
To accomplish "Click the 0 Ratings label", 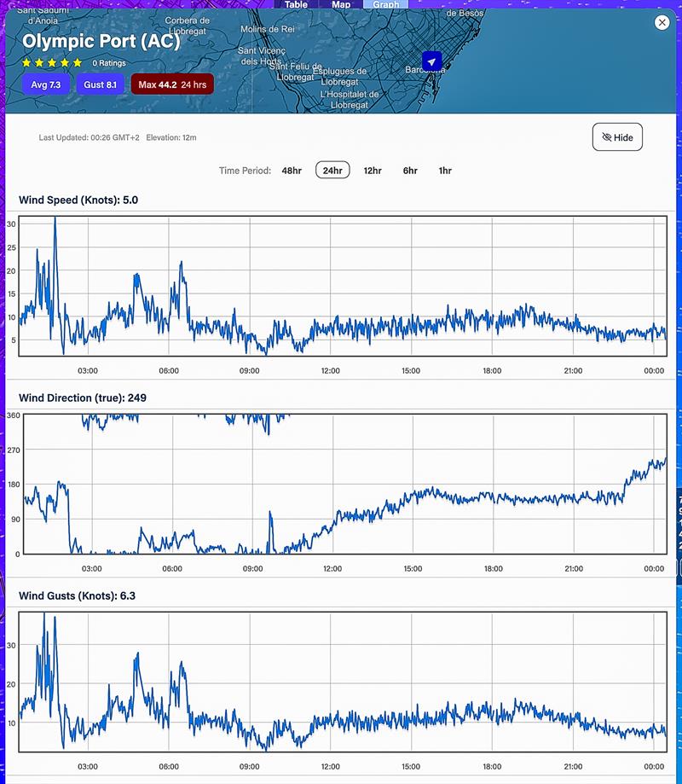I will coord(109,63).
